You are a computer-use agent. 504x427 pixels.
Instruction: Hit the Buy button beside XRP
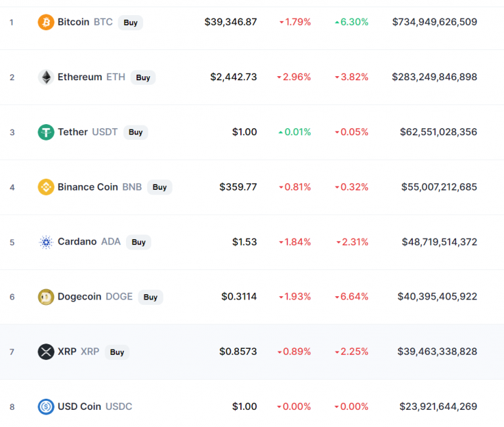tap(117, 351)
